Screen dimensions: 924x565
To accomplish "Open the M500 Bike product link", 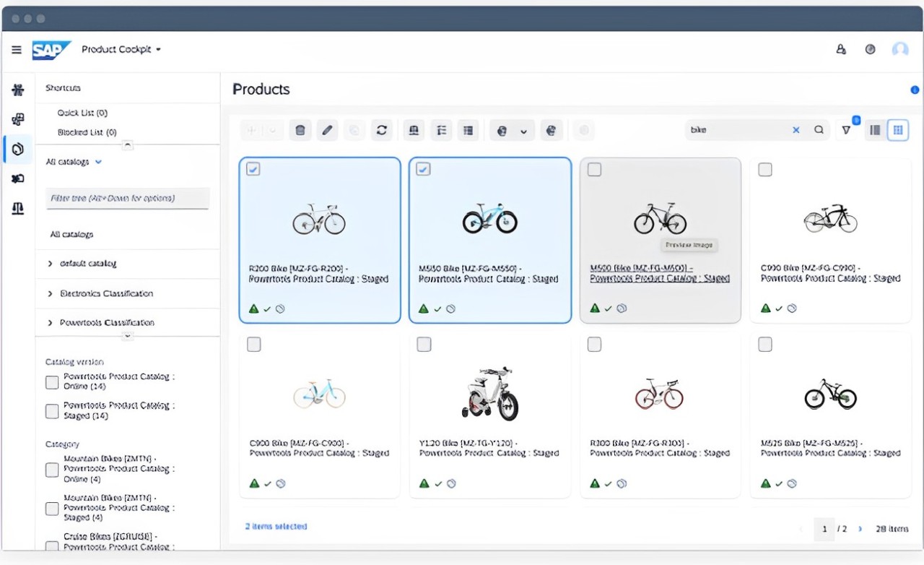I will [x=660, y=273].
